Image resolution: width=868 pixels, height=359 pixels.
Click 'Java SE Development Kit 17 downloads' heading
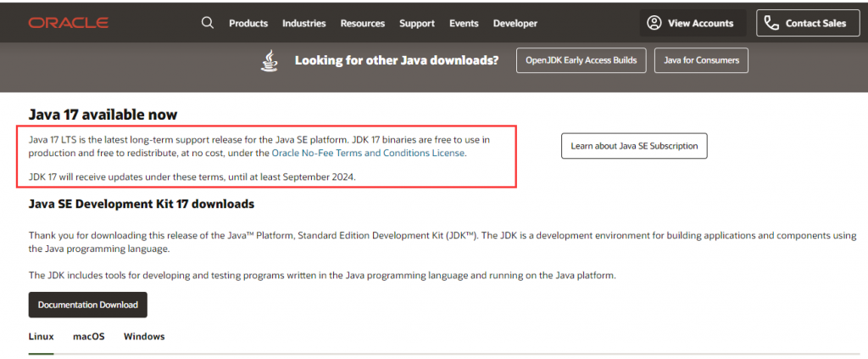pyautogui.click(x=142, y=204)
